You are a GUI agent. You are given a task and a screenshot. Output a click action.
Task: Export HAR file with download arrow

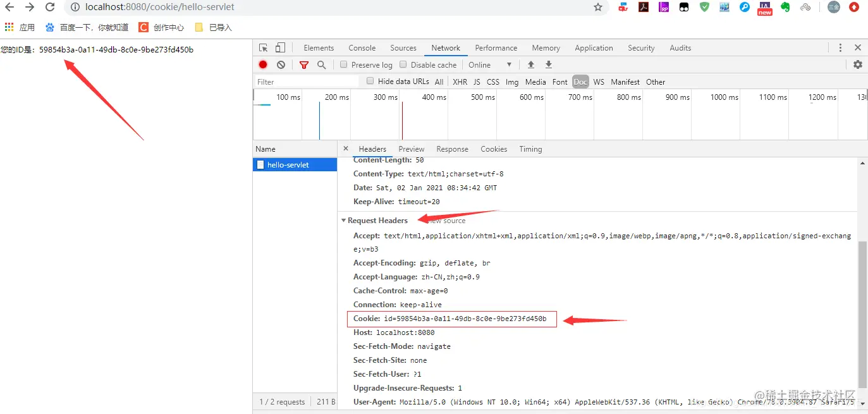tap(549, 64)
